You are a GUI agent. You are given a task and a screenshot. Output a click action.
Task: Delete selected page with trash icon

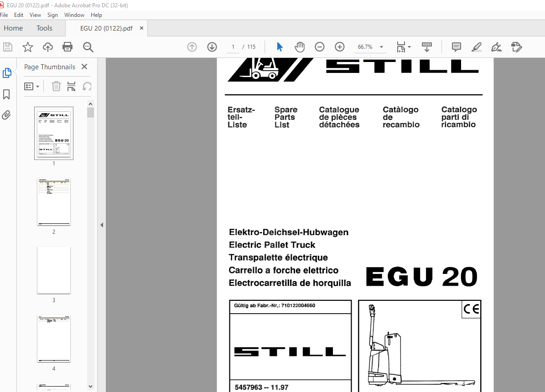coord(56,86)
